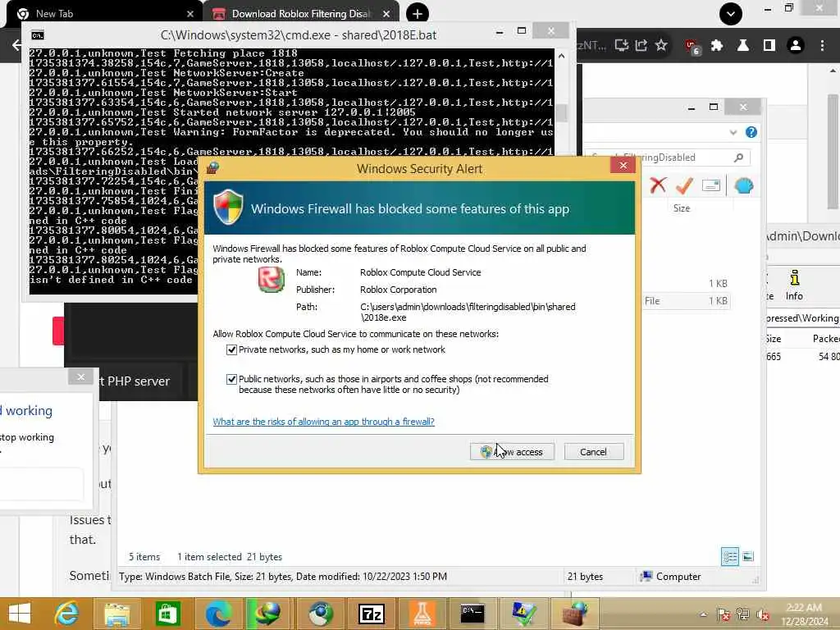Click the red X delete toolbar icon
Image resolution: width=840 pixels, height=630 pixels.
(658, 185)
